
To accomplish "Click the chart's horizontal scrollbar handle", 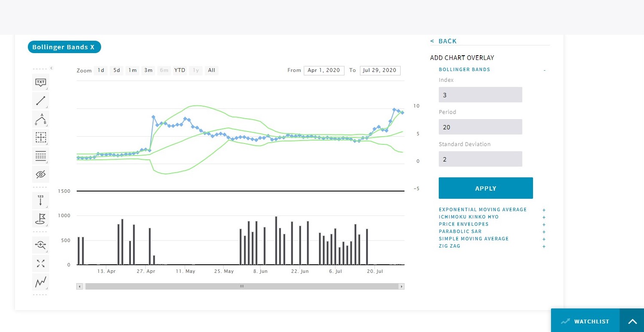I will pos(242,286).
